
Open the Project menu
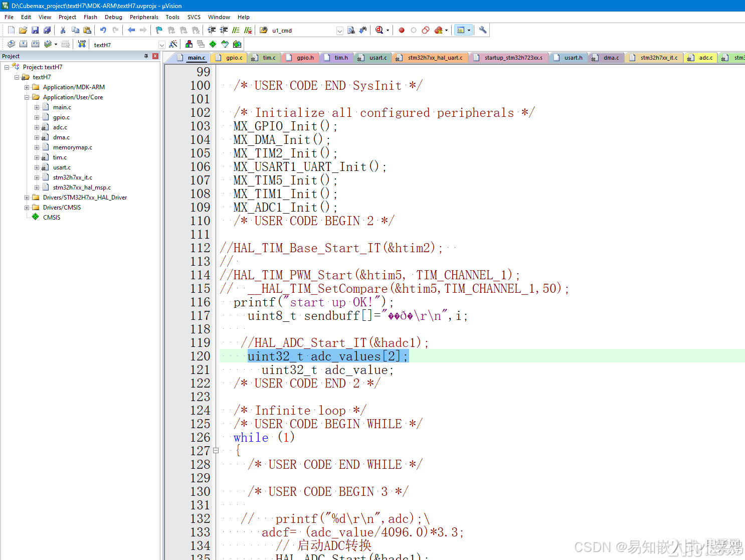coord(67,17)
